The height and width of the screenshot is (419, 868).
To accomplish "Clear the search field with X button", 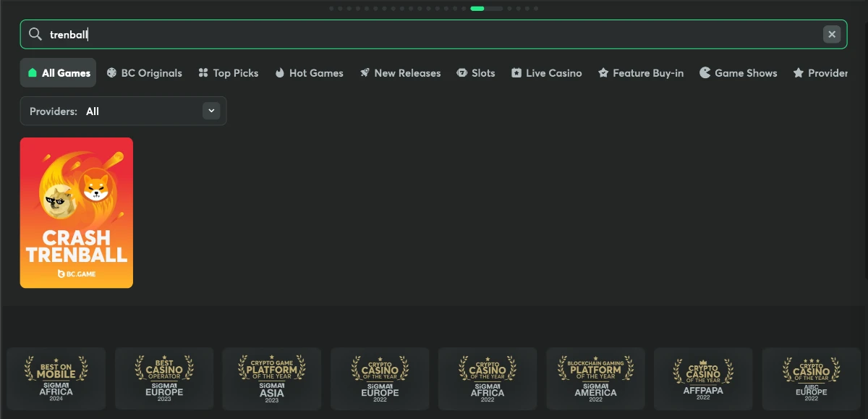I will pyautogui.click(x=832, y=34).
